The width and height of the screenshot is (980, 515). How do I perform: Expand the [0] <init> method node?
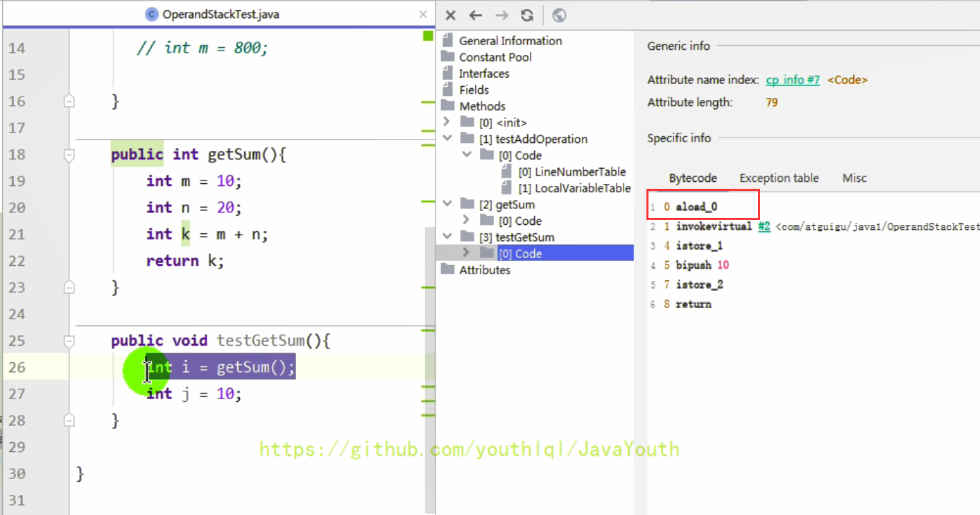(447, 122)
